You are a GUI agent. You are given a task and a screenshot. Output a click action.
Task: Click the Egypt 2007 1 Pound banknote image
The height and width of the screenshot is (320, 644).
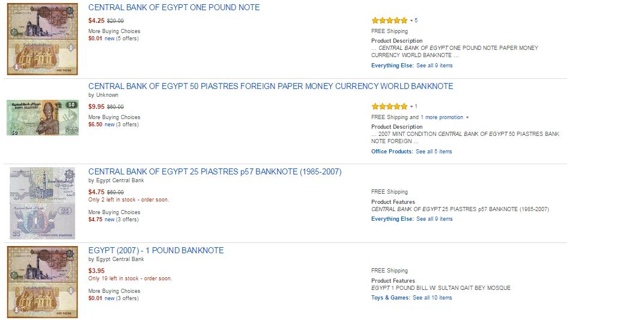(43, 281)
